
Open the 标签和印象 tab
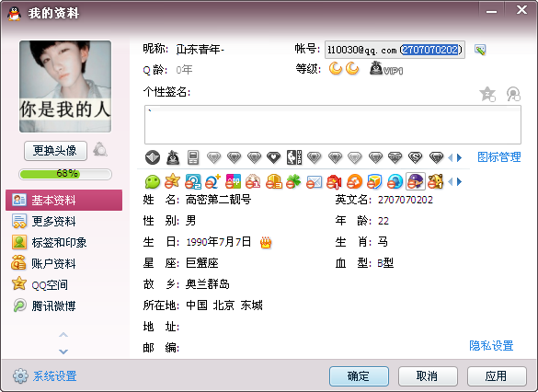click(63, 243)
